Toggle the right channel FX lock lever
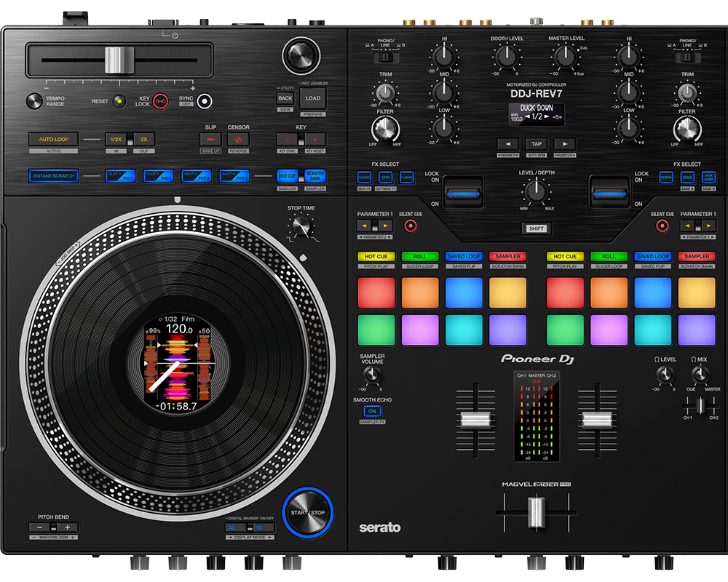This screenshot has width=728, height=582. 609,192
